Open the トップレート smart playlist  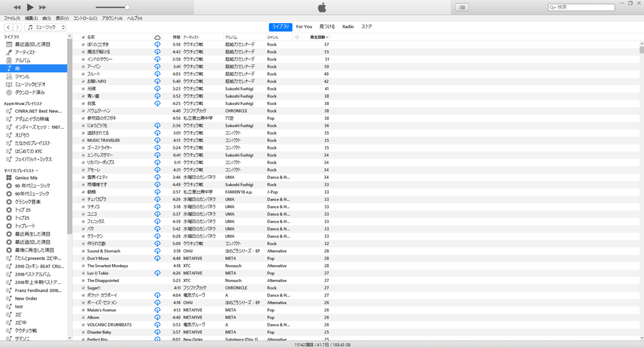point(25,226)
